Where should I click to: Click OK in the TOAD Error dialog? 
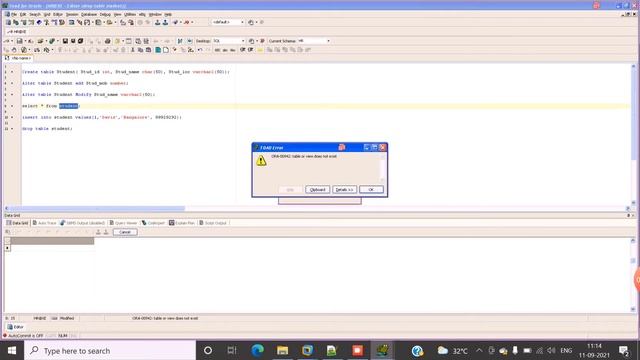371,189
